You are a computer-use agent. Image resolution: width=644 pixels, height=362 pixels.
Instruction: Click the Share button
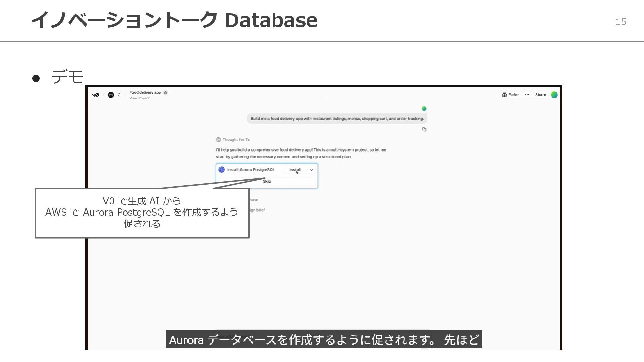coord(540,95)
